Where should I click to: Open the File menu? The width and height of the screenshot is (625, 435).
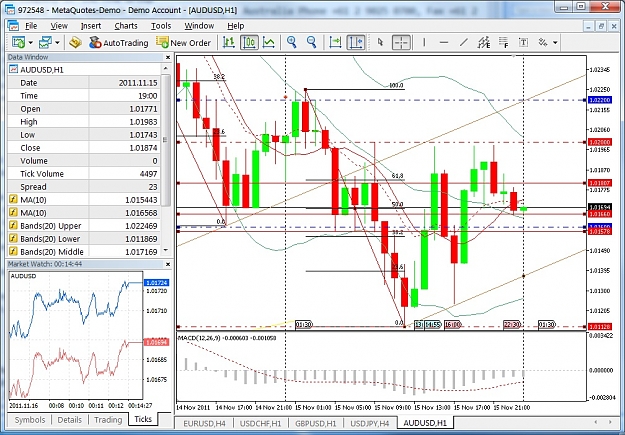[x=31, y=26]
